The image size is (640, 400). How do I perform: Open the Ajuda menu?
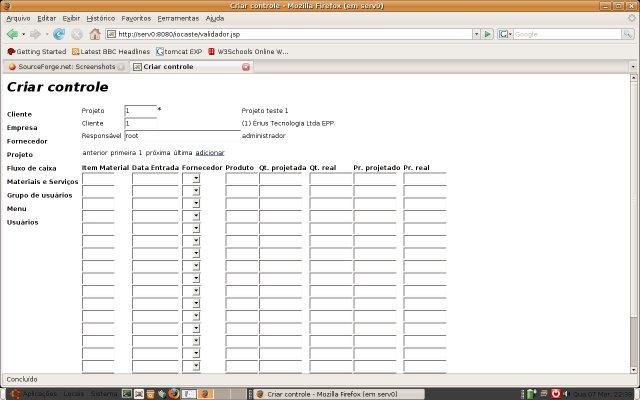(215, 18)
